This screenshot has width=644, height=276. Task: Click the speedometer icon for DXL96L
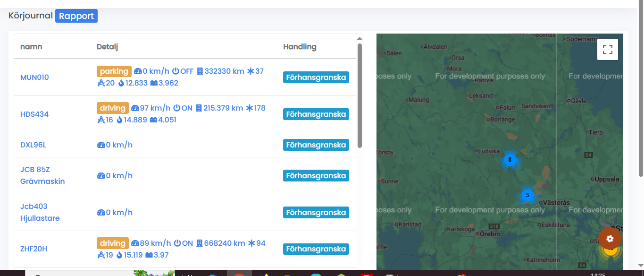tap(100, 145)
